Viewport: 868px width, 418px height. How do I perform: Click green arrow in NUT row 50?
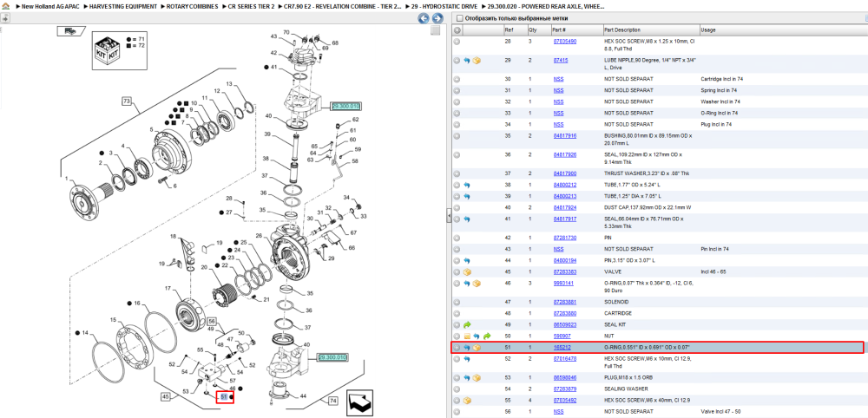pos(487,336)
